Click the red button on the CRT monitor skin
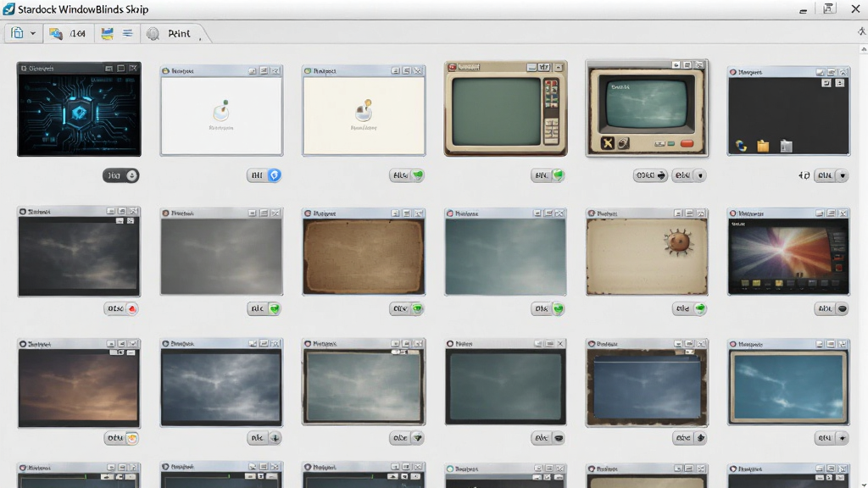 pos(687,144)
